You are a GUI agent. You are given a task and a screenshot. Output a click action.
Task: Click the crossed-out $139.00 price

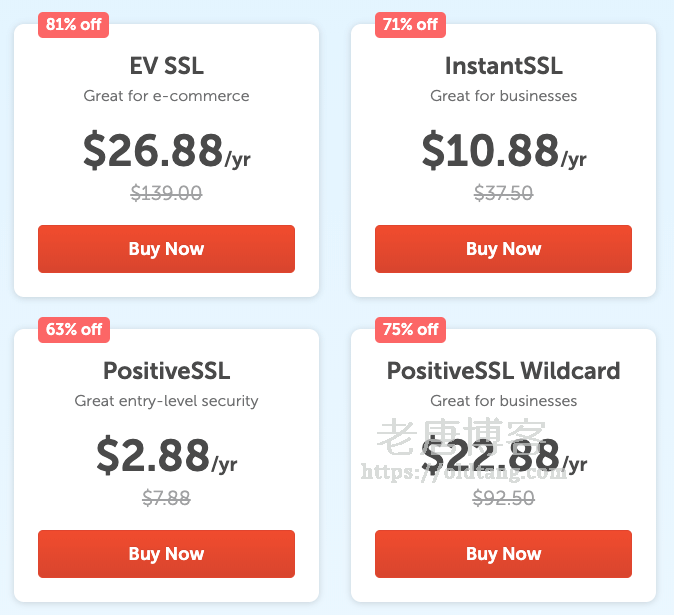[x=166, y=193]
